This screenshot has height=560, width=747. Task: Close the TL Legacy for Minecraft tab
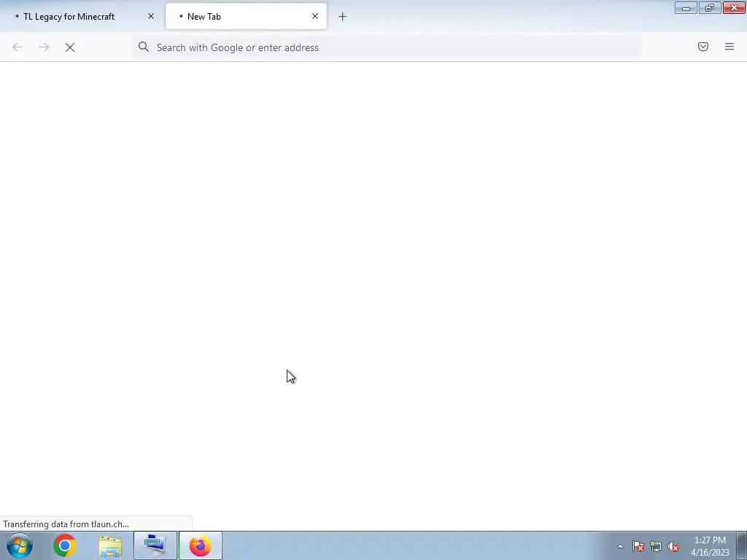tap(151, 16)
